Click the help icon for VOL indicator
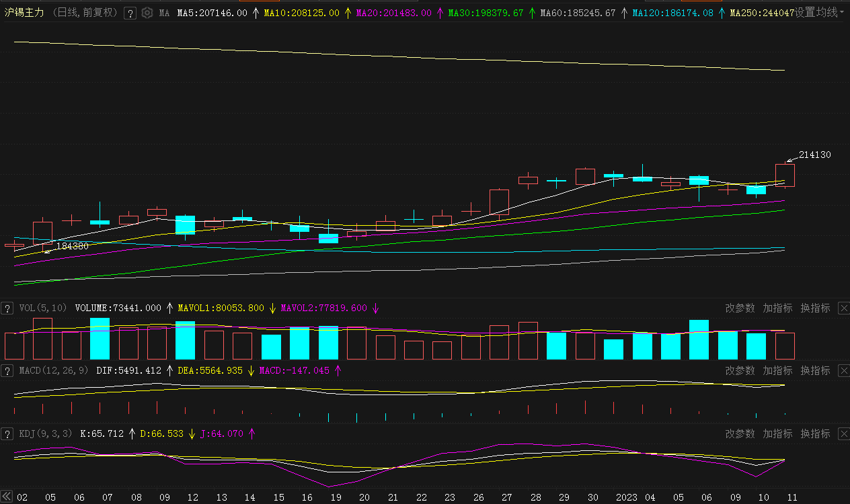This screenshot has height=504, width=850. point(7,308)
